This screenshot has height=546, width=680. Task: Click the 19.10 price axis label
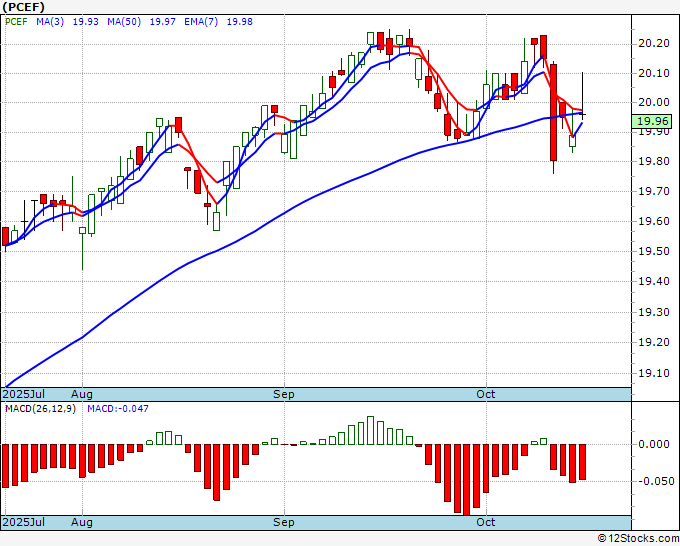[x=654, y=373]
